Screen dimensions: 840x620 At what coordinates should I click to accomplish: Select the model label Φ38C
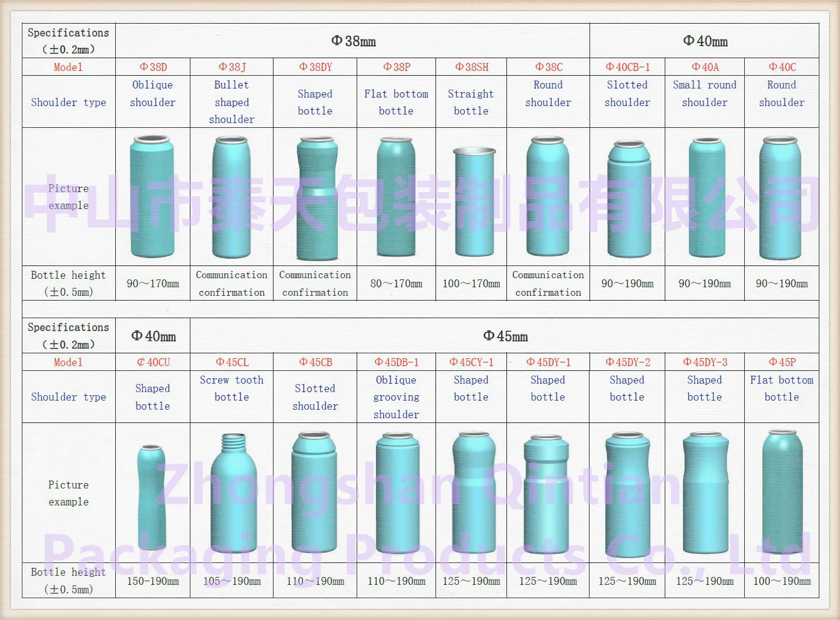(x=548, y=67)
